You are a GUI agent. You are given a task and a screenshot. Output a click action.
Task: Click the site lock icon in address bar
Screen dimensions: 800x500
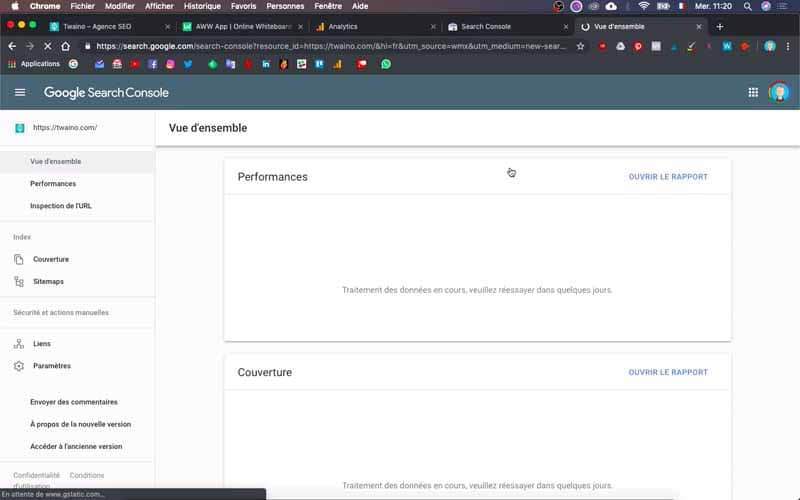(x=87, y=46)
